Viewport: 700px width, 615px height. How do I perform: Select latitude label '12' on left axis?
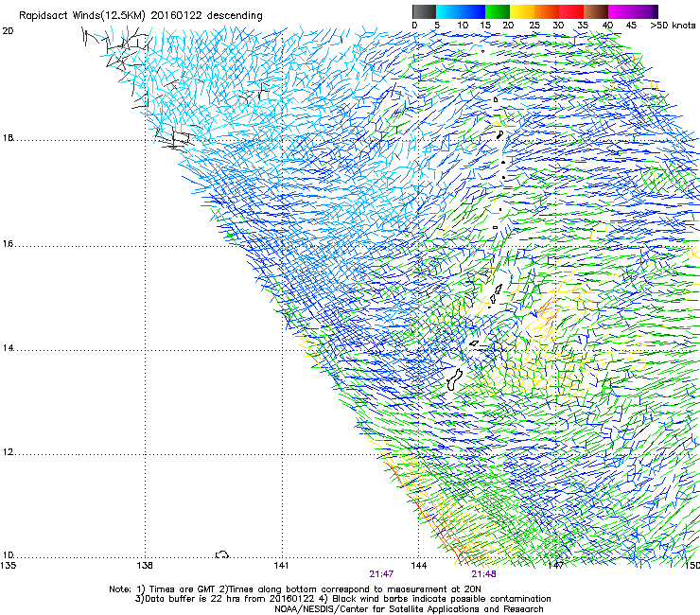click(x=8, y=452)
